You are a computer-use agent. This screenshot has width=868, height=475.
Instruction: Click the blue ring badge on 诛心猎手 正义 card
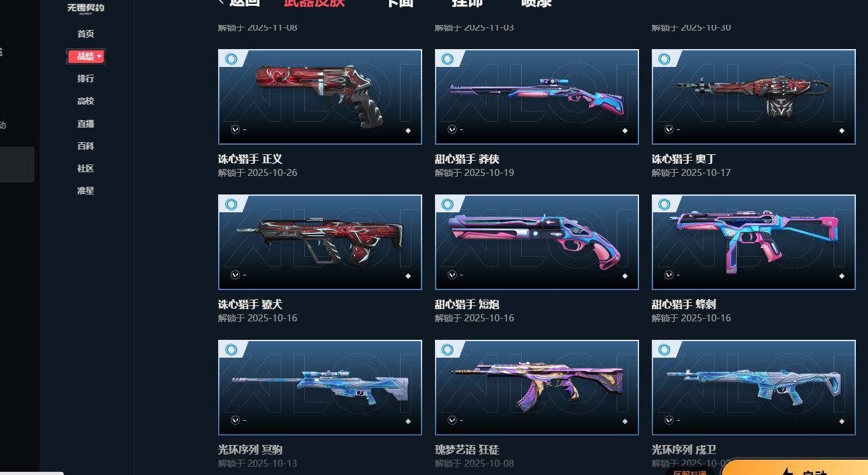231,59
